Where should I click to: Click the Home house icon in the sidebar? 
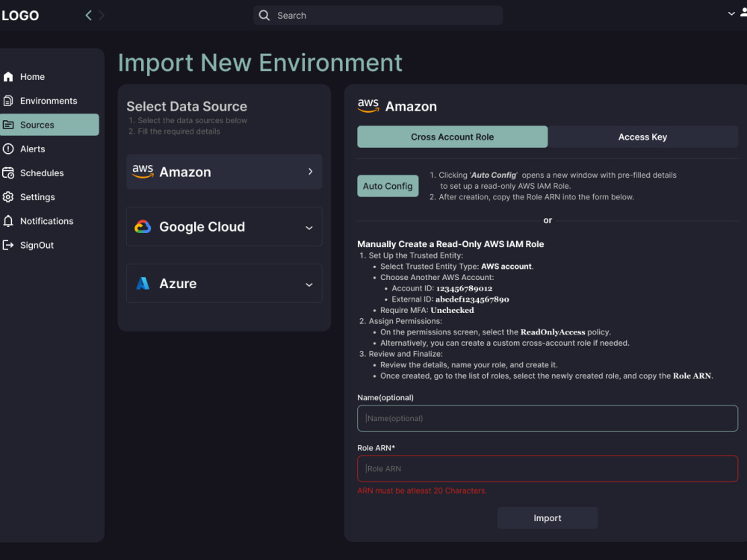pos(8,77)
